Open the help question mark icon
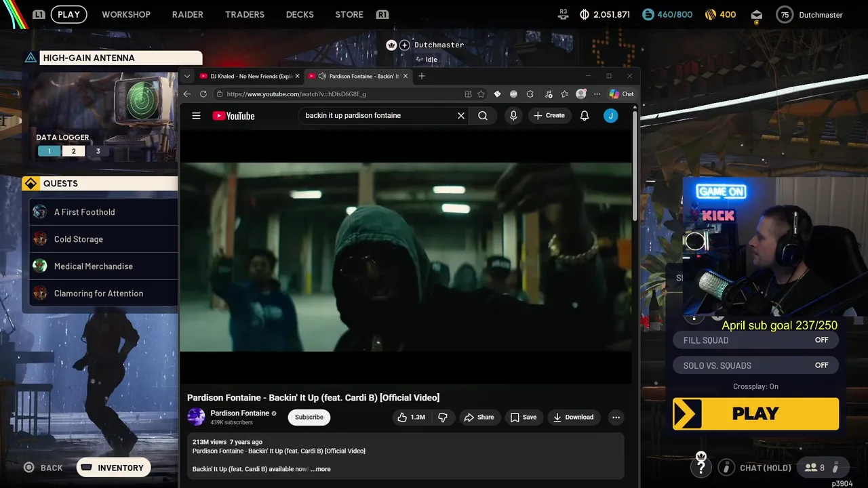868x488 pixels. tap(701, 468)
